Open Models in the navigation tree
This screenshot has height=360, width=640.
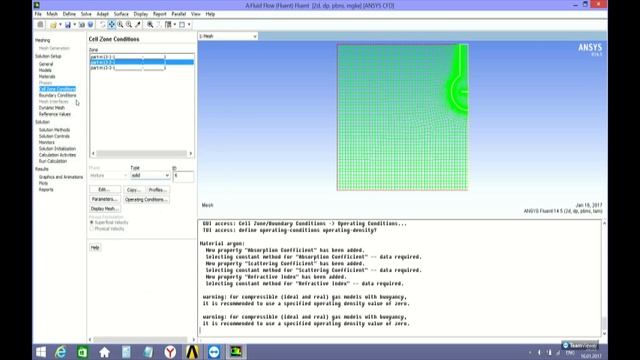point(45,70)
